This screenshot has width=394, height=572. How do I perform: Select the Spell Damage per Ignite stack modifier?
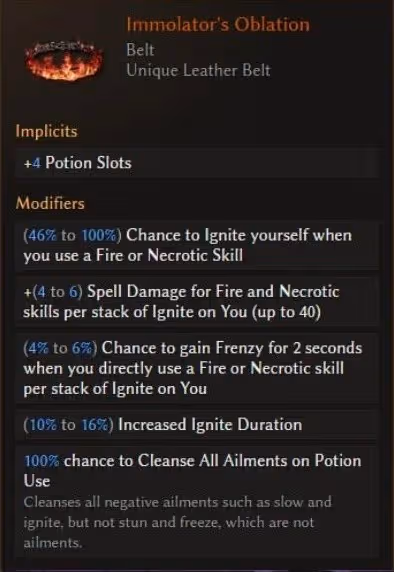coord(197,302)
